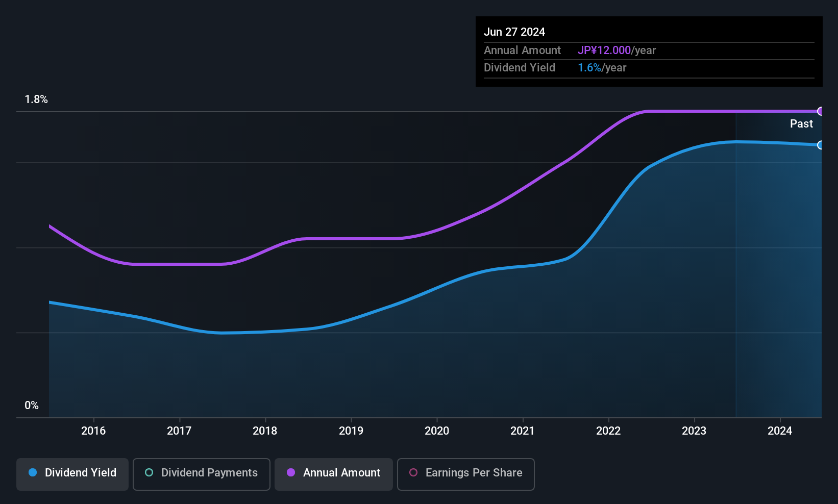Viewport: 838px width, 504px height.
Task: Click the 2023 axis label
Action: click(694, 431)
